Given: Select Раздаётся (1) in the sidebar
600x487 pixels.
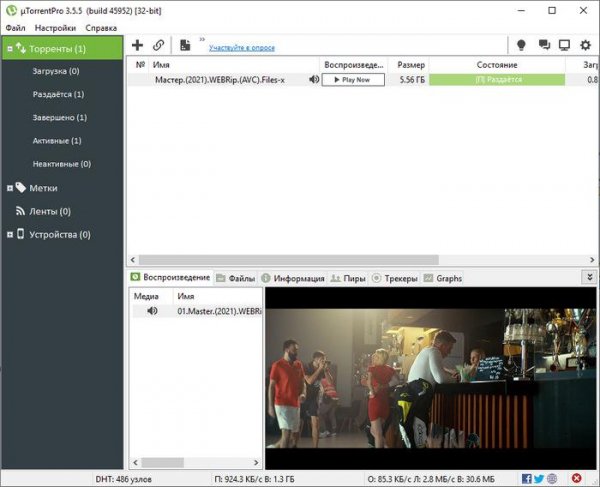Looking at the screenshot, I should (x=58, y=94).
